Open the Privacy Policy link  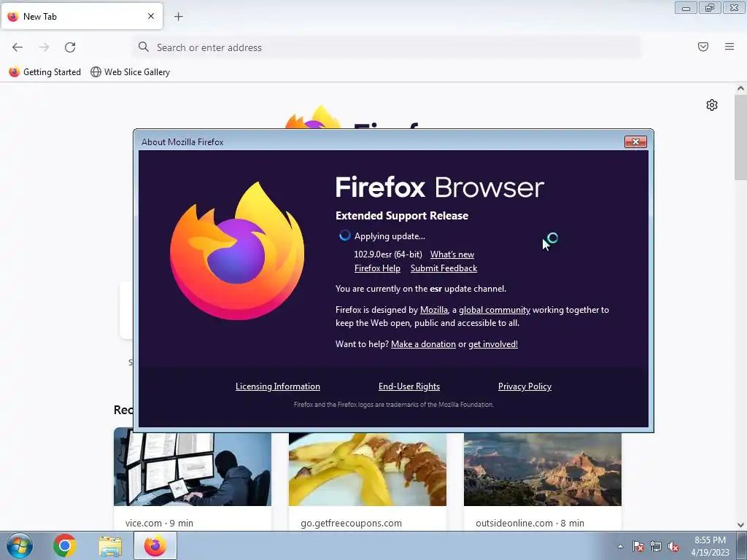click(x=525, y=386)
